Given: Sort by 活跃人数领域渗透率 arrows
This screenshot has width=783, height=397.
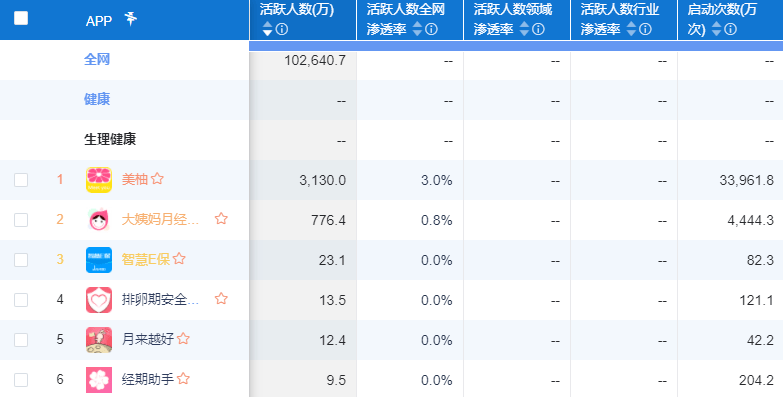Looking at the screenshot, I should (524, 29).
